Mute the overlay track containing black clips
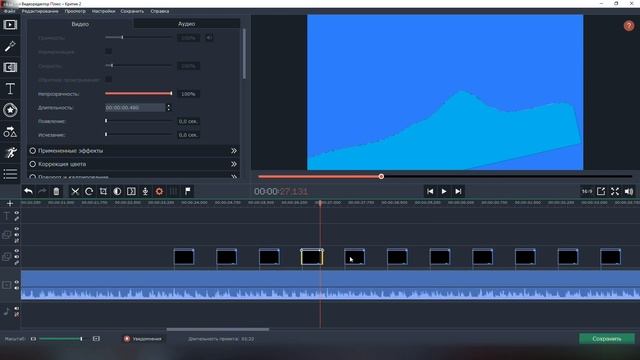Image resolution: width=640 pixels, height=360 pixels. click(x=17, y=257)
